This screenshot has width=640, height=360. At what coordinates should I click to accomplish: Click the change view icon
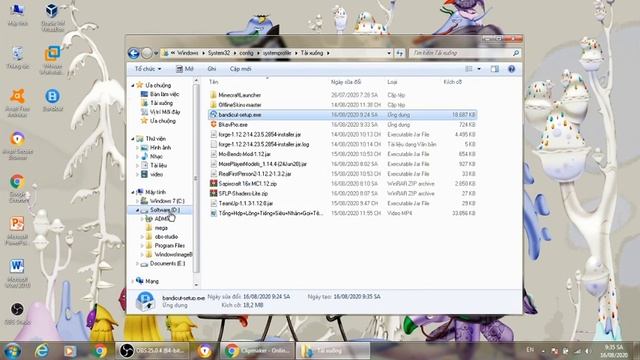pyautogui.click(x=469, y=69)
